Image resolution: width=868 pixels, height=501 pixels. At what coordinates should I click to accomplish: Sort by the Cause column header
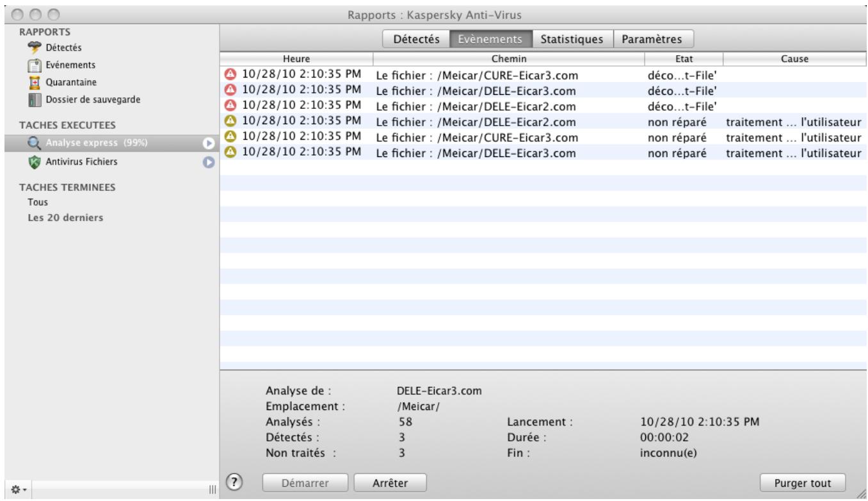[x=795, y=59]
